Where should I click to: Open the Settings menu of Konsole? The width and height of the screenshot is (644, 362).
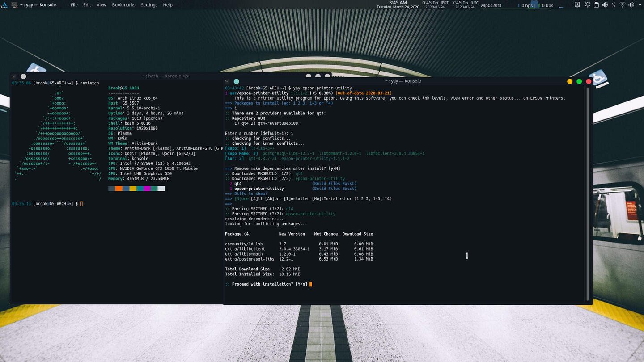pos(148,4)
